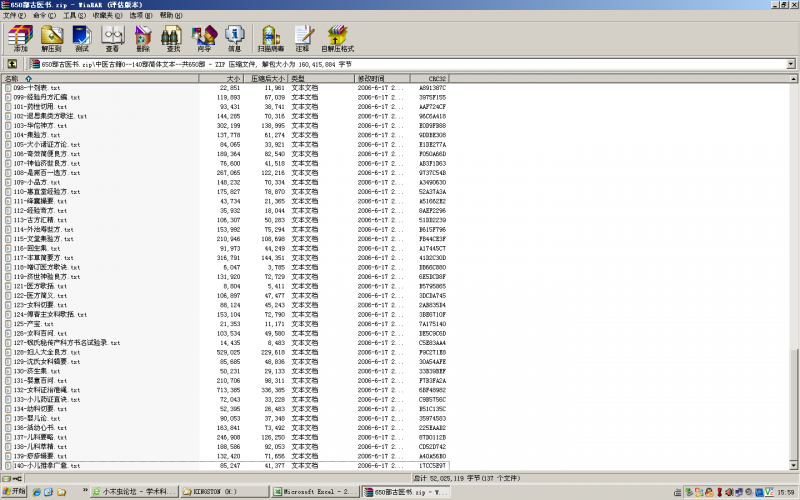This screenshot has width=800, height=500.
Task: Select file 101-药性切用.txt
Action: coord(40,107)
